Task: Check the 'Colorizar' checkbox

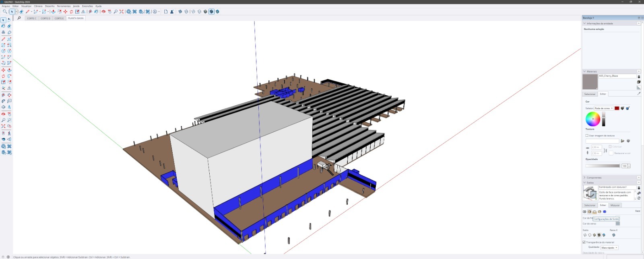Action: (x=610, y=146)
